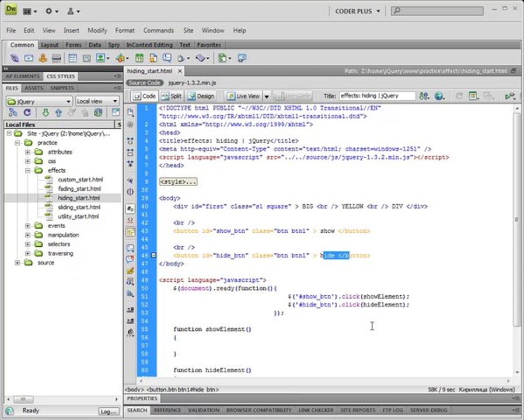Click the Apply Comment coding icon
This screenshot has width=524, height=420.
tap(130, 248)
